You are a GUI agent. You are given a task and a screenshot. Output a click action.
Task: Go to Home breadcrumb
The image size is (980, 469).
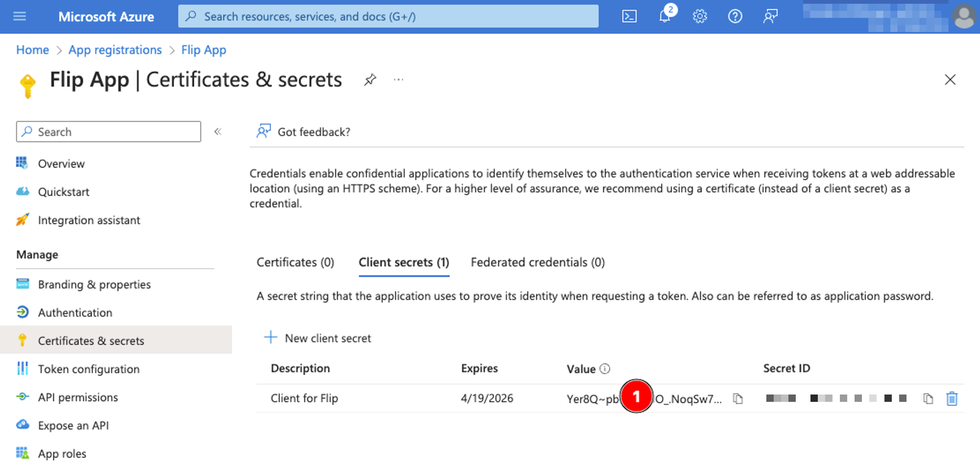click(32, 50)
